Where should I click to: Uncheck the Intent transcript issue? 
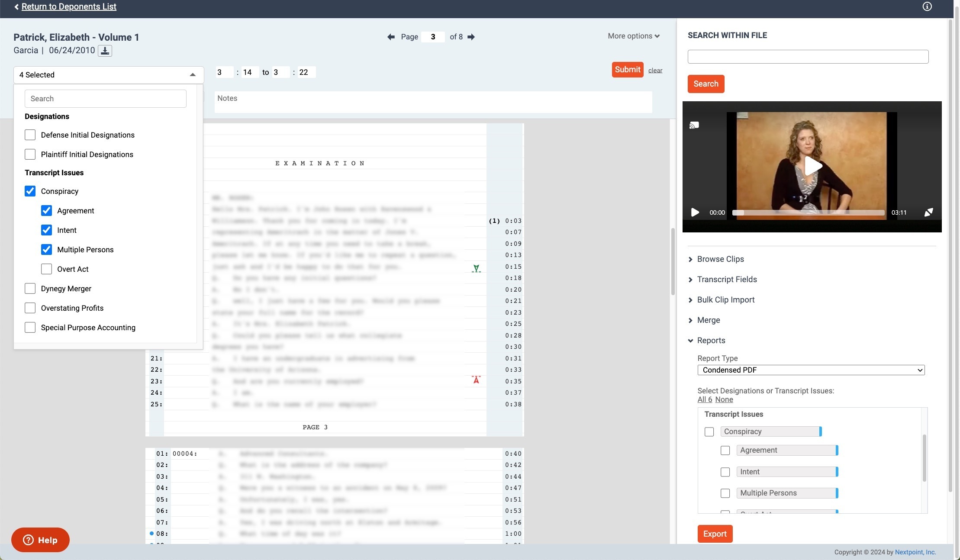point(46,230)
